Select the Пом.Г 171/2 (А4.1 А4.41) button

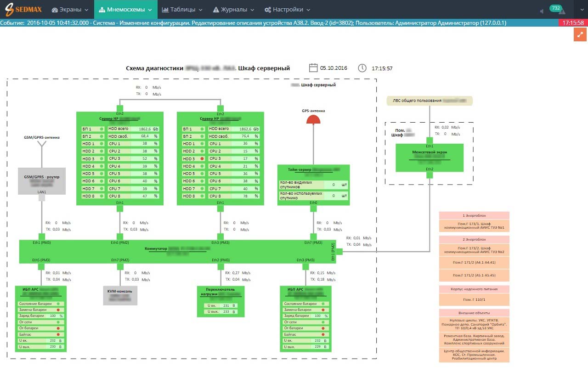coord(474,263)
